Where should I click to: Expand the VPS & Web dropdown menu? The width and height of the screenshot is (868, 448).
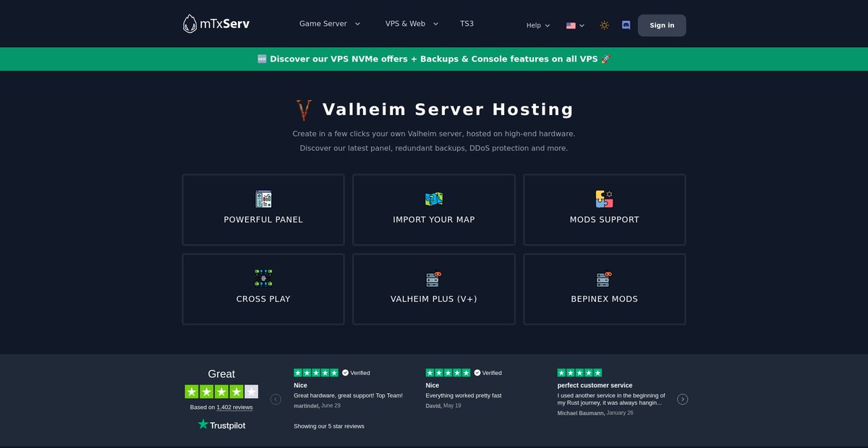412,24
